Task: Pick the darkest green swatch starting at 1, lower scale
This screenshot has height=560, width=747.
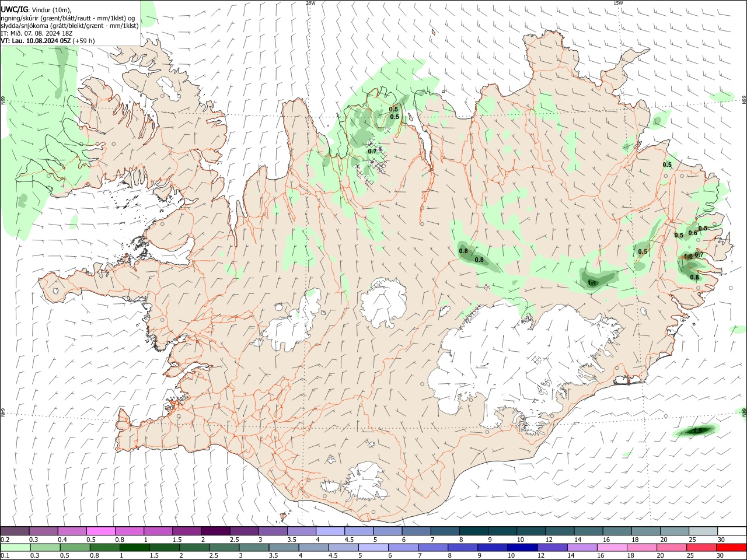Action: [x=135, y=547]
